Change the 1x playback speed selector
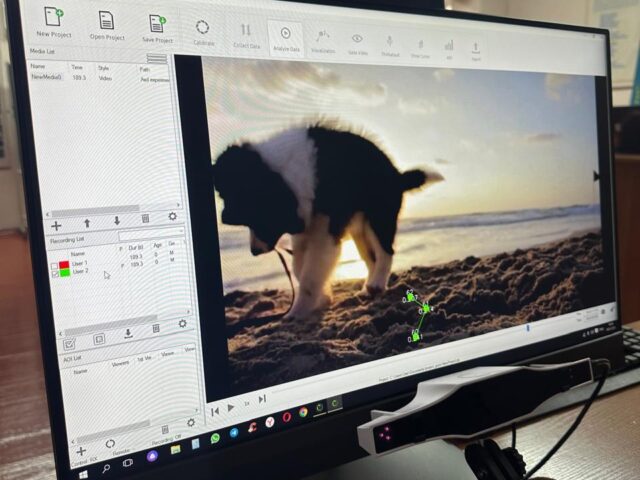 tap(246, 403)
